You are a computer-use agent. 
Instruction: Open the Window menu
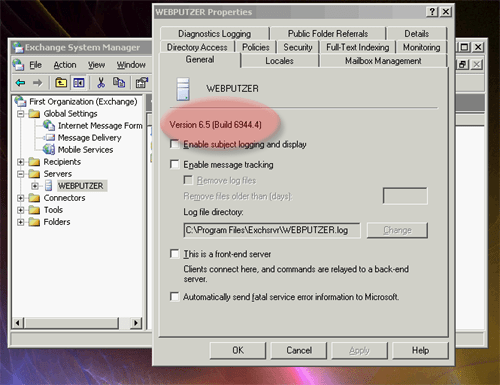pos(131,65)
